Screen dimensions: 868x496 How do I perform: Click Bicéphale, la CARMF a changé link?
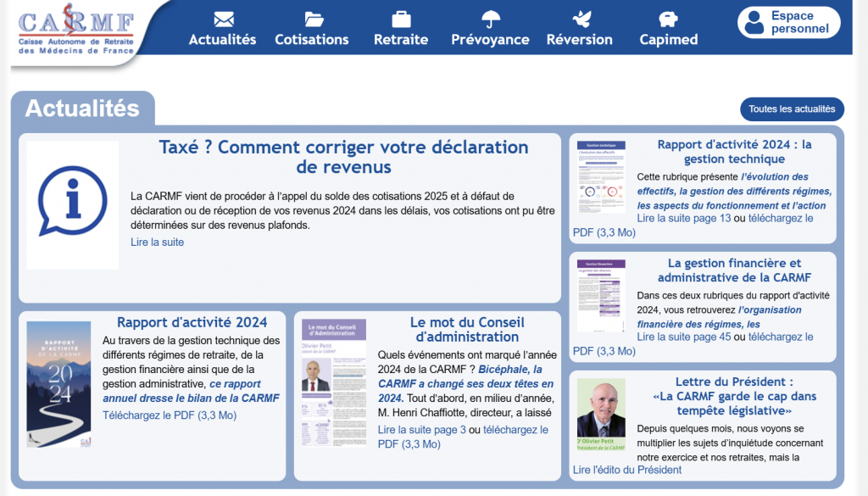465,383
